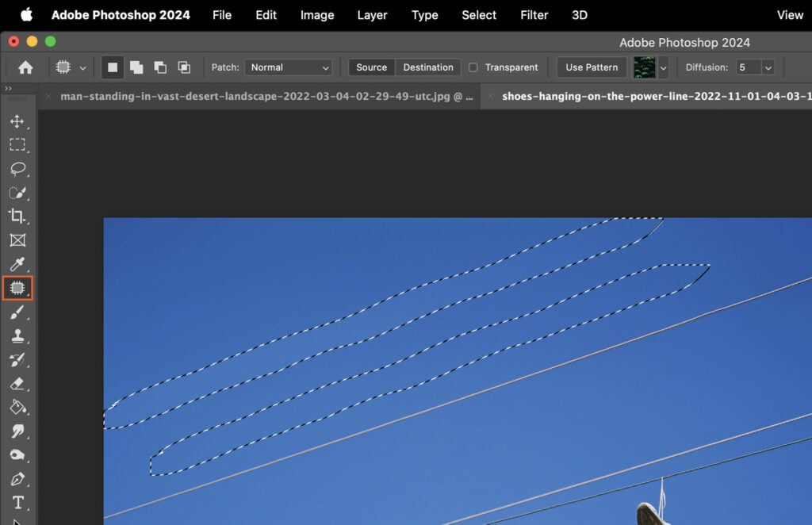Click the Home screen button
The height and width of the screenshot is (525, 812).
coord(26,67)
